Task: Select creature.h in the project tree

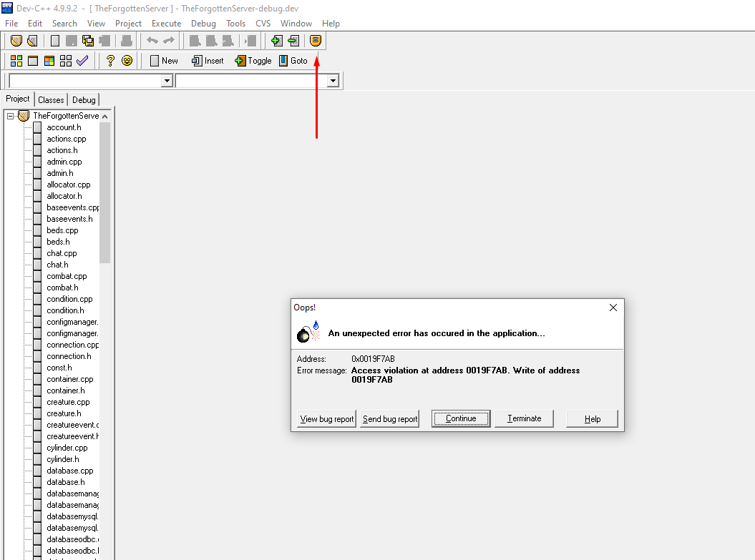Action: pyautogui.click(x=64, y=413)
